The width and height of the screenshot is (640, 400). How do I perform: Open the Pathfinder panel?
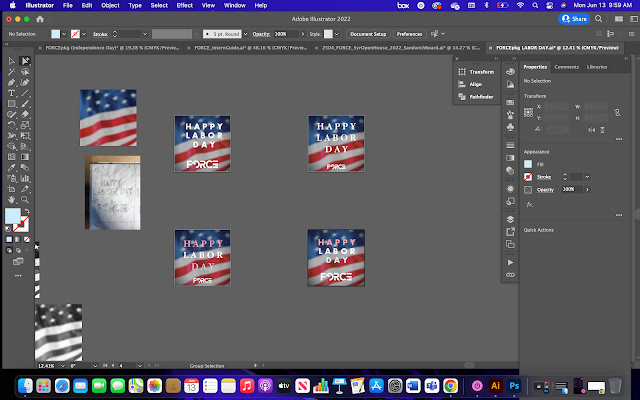[x=476, y=97]
